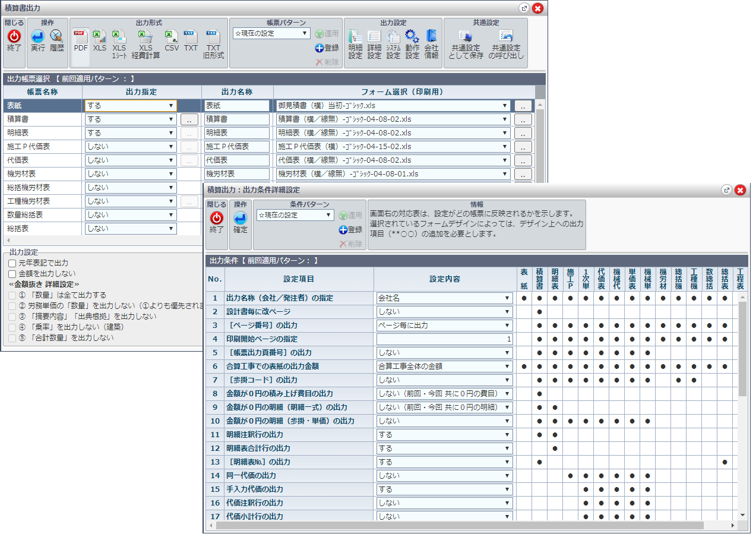Open form dropdown for 機労材表 row
This screenshot has height=537, width=756.
click(393, 174)
